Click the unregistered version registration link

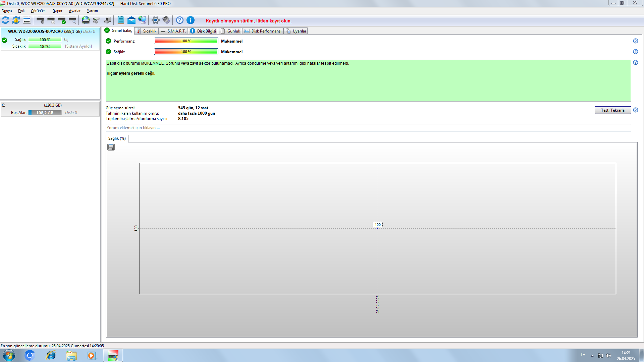pos(249,21)
